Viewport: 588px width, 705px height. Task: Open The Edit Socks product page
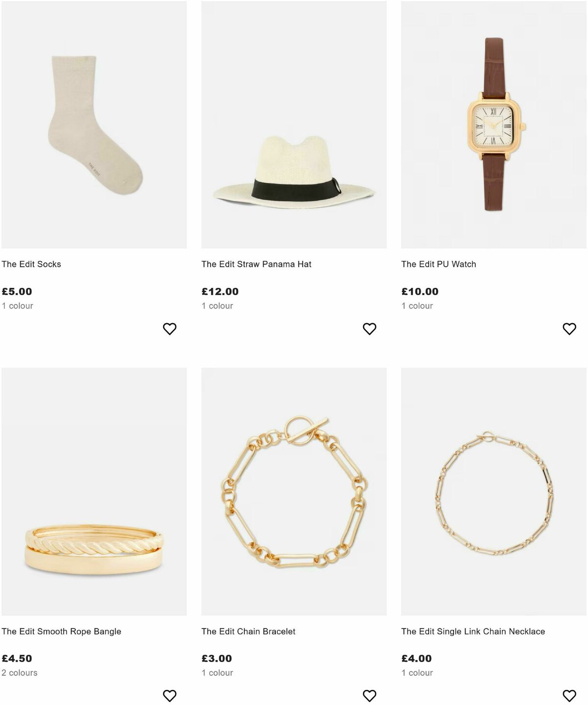[x=31, y=263]
